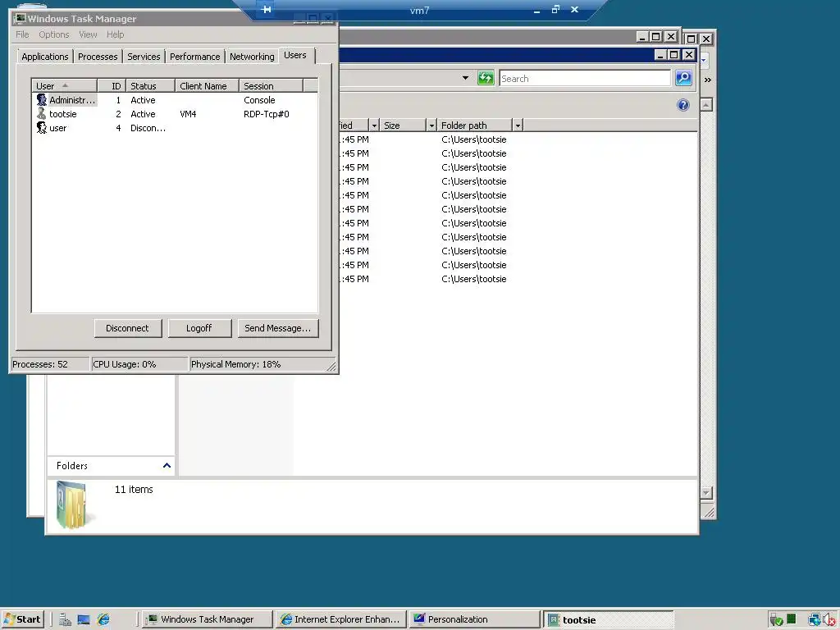The image size is (840, 630).
Task: Click the folder thumbnail in details pane
Action: (x=74, y=504)
